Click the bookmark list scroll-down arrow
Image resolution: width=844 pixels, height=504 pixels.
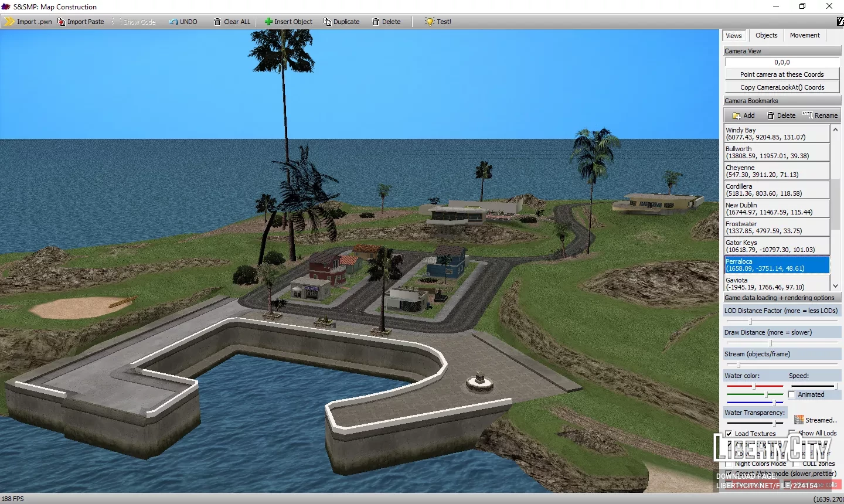coord(836,285)
